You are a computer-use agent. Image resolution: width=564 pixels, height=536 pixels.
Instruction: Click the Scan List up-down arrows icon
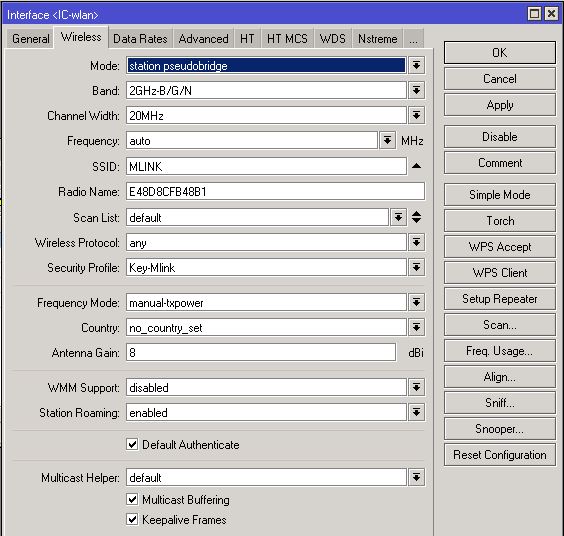point(417,217)
